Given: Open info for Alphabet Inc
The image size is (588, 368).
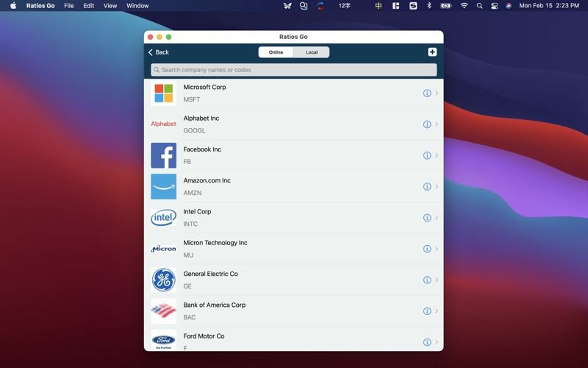Looking at the screenshot, I should [427, 124].
